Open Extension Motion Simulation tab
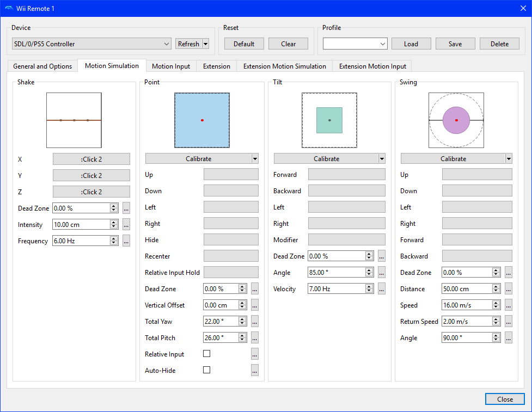 285,66
